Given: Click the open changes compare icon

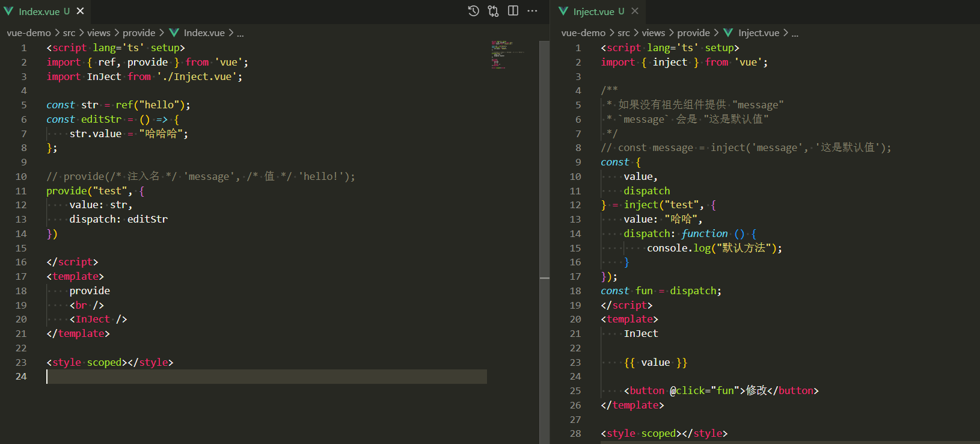Looking at the screenshot, I should click(493, 11).
